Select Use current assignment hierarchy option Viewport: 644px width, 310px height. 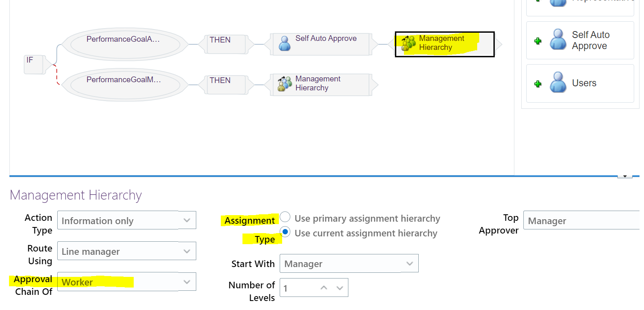point(285,232)
